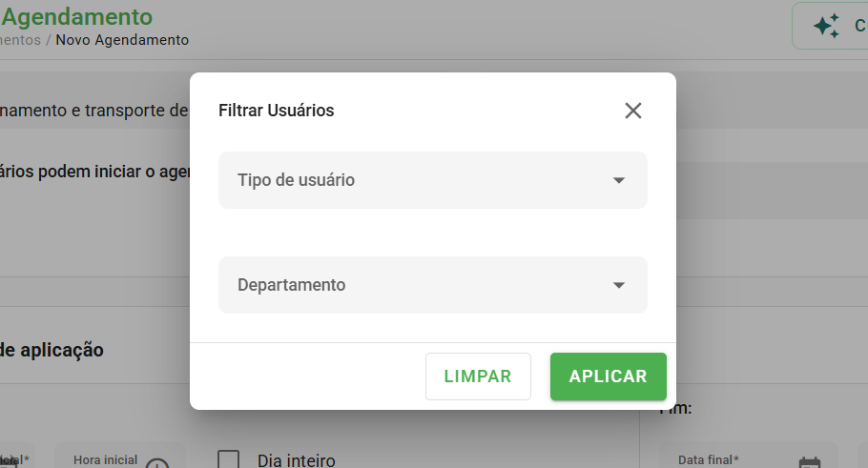
Task: Open the calendar icon beside Data final
Action: pos(809,462)
